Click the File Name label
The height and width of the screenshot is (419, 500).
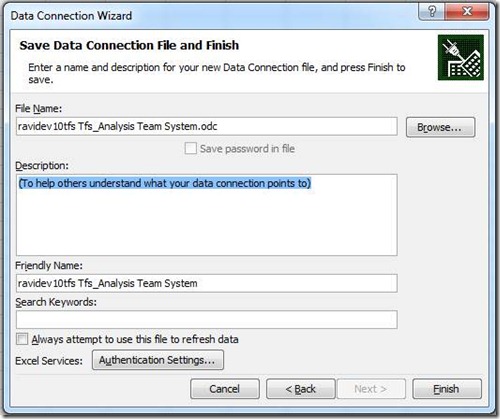tap(39, 109)
